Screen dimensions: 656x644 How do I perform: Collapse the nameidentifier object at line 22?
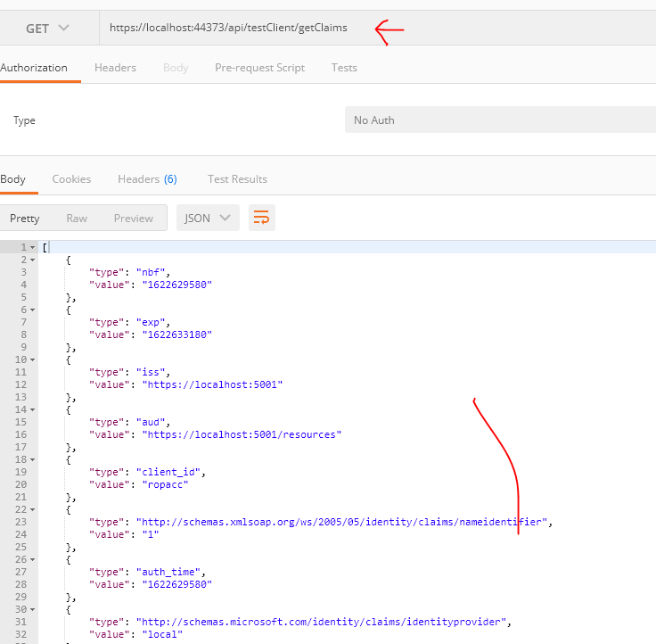pos(32,509)
